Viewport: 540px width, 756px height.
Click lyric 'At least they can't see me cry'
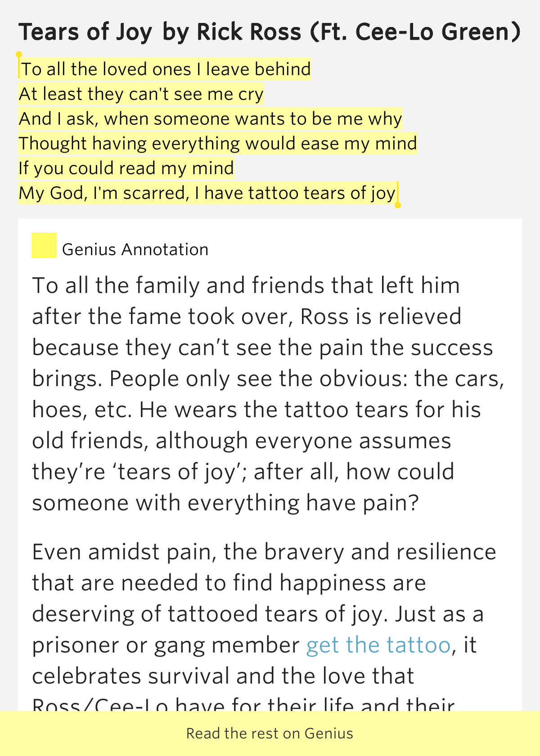coord(141,94)
